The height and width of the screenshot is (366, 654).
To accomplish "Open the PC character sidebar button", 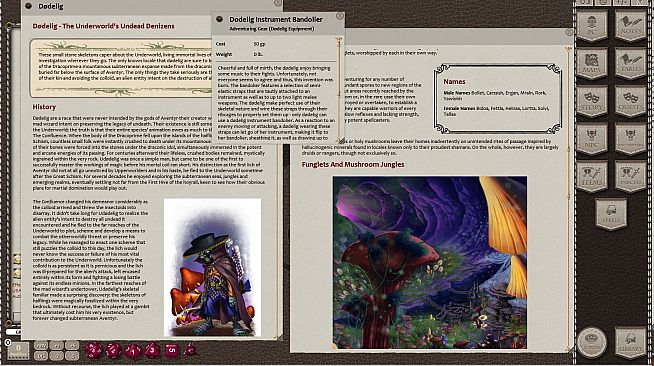I will [x=592, y=26].
